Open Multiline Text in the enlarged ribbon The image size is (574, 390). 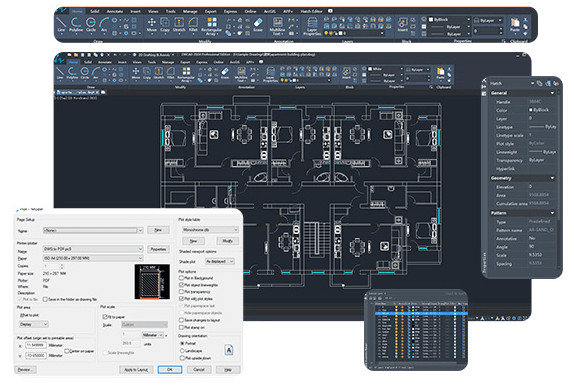(277, 26)
